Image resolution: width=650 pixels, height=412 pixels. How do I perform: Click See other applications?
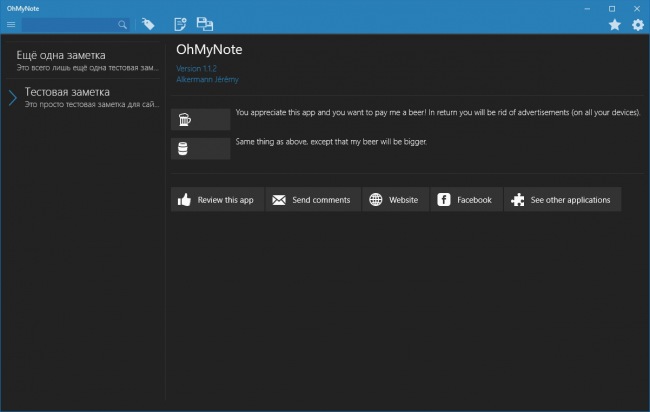tap(563, 200)
